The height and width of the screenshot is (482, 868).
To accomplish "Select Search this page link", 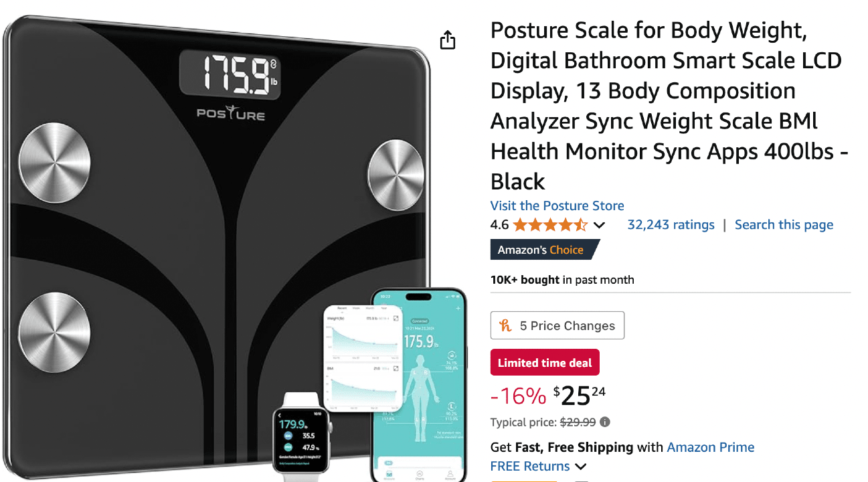I will pyautogui.click(x=784, y=225).
